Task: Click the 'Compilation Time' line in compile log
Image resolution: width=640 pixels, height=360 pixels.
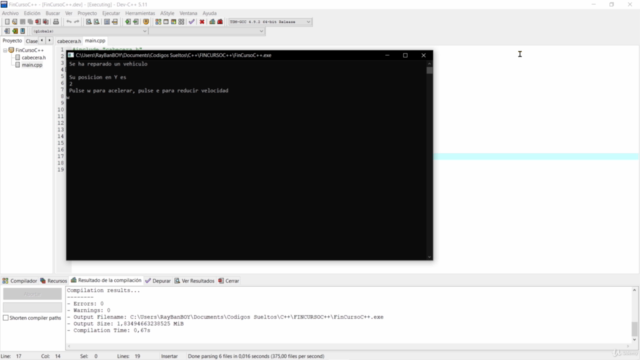Action: tap(109, 330)
